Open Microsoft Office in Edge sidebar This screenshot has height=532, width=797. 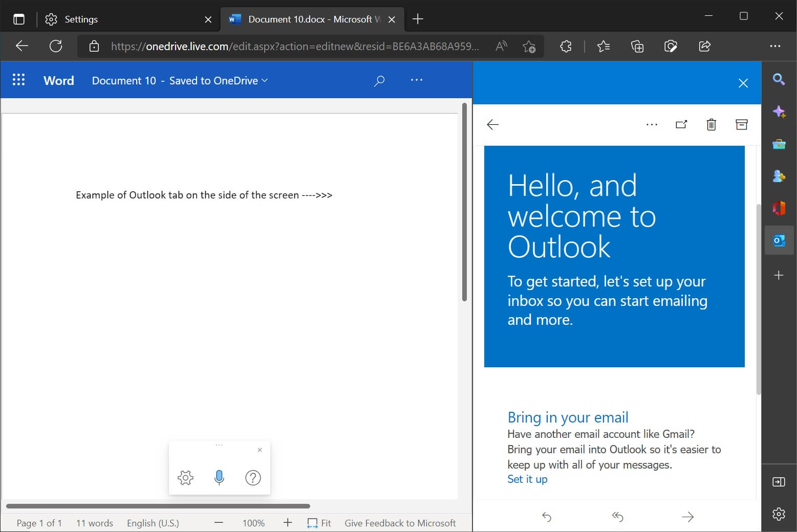[779, 208]
